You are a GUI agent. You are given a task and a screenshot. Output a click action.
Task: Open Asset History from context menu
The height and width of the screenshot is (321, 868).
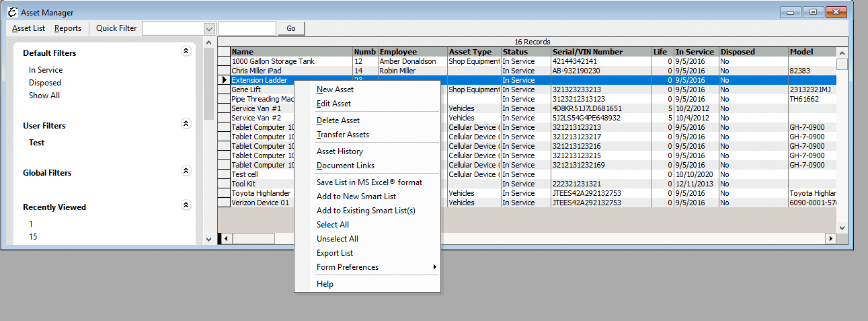pos(367,151)
